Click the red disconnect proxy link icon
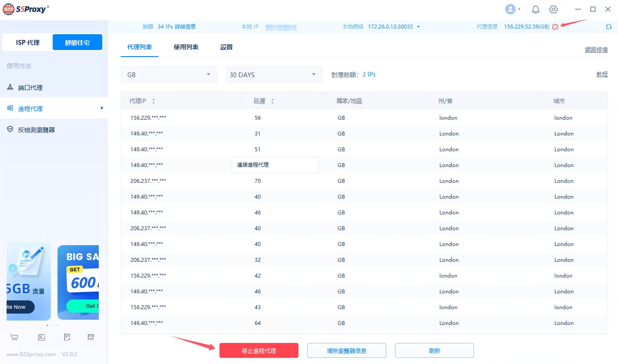This screenshot has height=364, width=618. point(555,27)
